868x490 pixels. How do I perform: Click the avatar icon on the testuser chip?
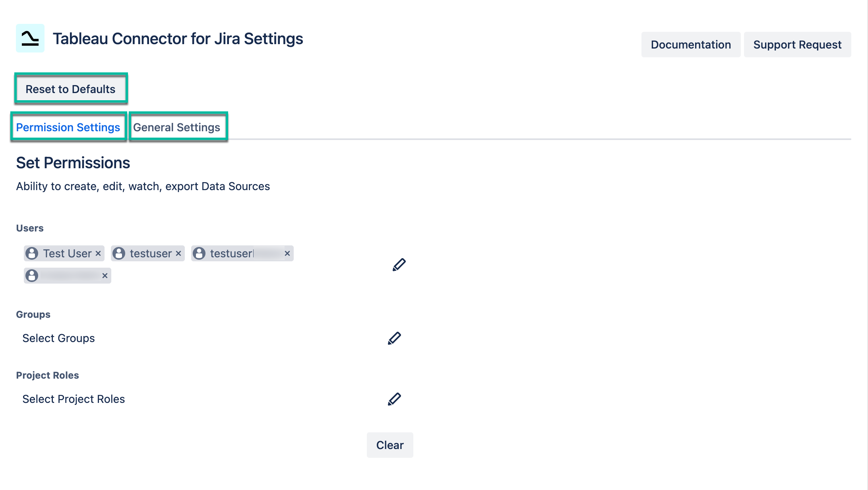[118, 253]
